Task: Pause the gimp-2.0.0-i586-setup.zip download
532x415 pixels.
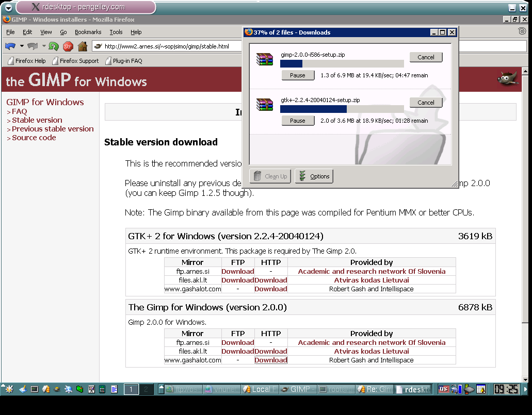Action: click(x=298, y=75)
